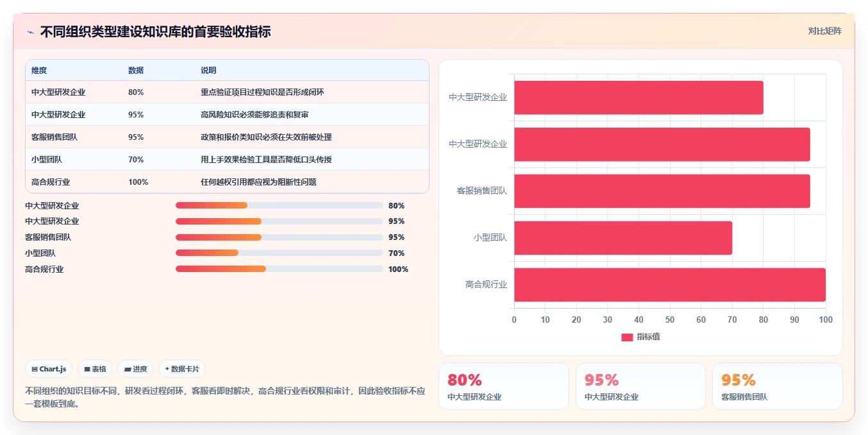
Task: Click the 指标值 legend label
Action: (x=648, y=337)
